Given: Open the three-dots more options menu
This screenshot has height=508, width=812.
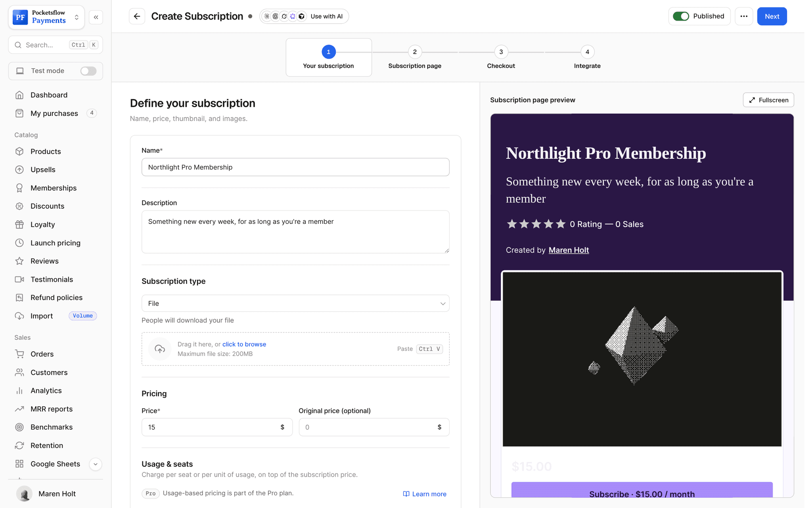Looking at the screenshot, I should [x=744, y=16].
